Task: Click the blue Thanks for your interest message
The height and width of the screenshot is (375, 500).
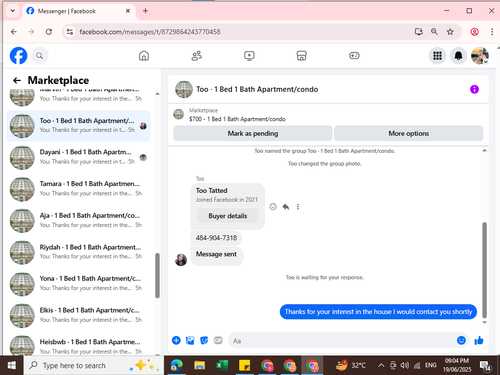Action: 378,312
